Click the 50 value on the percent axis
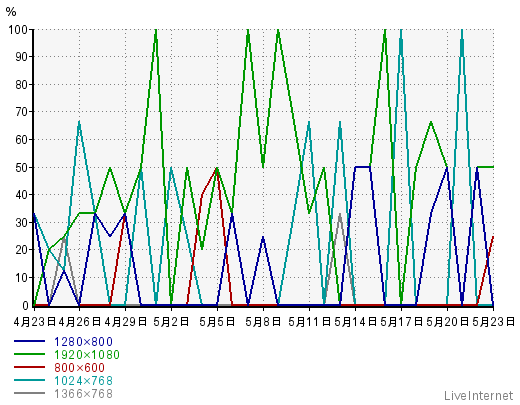Image resolution: width=520 pixels, height=405 pixels. [21, 167]
